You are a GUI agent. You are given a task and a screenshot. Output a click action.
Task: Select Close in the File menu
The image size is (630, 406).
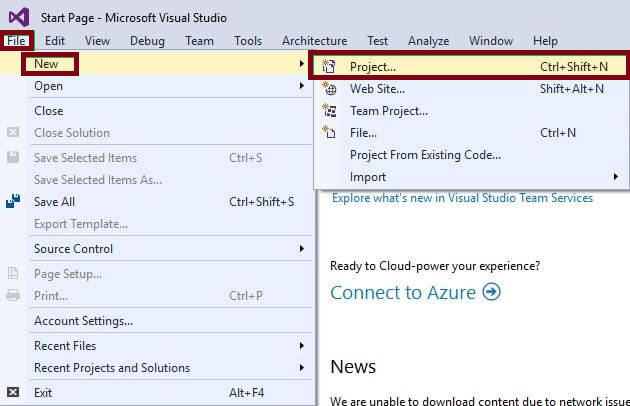48,111
